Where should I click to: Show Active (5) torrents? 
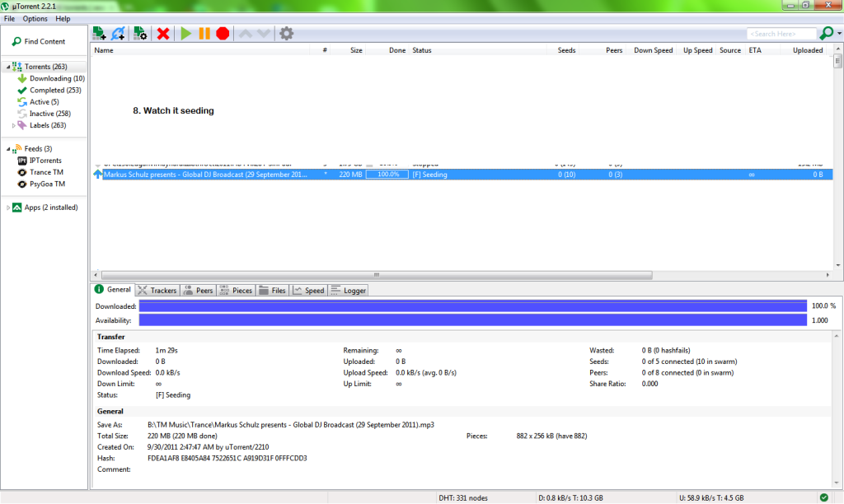[45, 101]
